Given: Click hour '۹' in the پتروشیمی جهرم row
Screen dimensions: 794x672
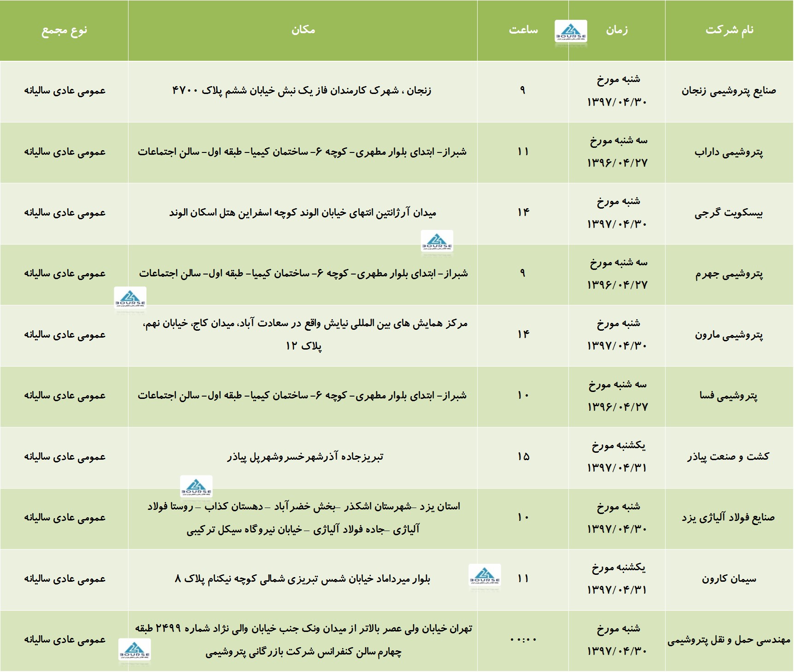Looking at the screenshot, I should pyautogui.click(x=523, y=273).
